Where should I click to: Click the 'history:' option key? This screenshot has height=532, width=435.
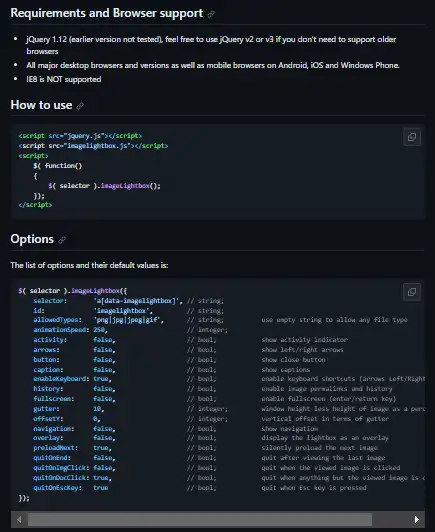(48, 389)
